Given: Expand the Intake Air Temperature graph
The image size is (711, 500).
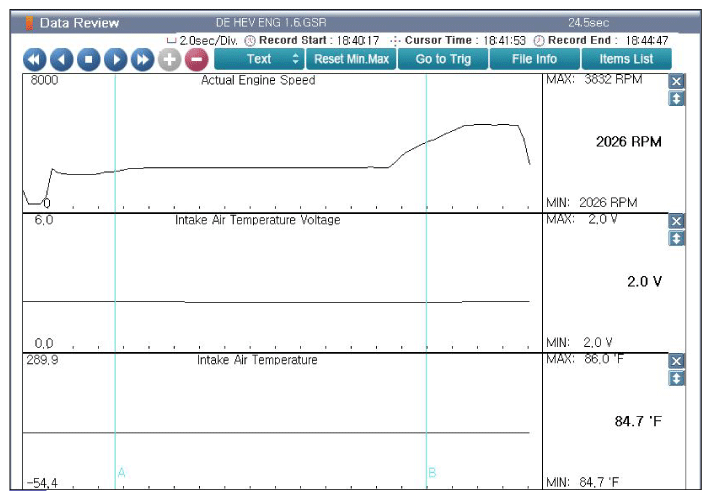Looking at the screenshot, I should click(677, 378).
